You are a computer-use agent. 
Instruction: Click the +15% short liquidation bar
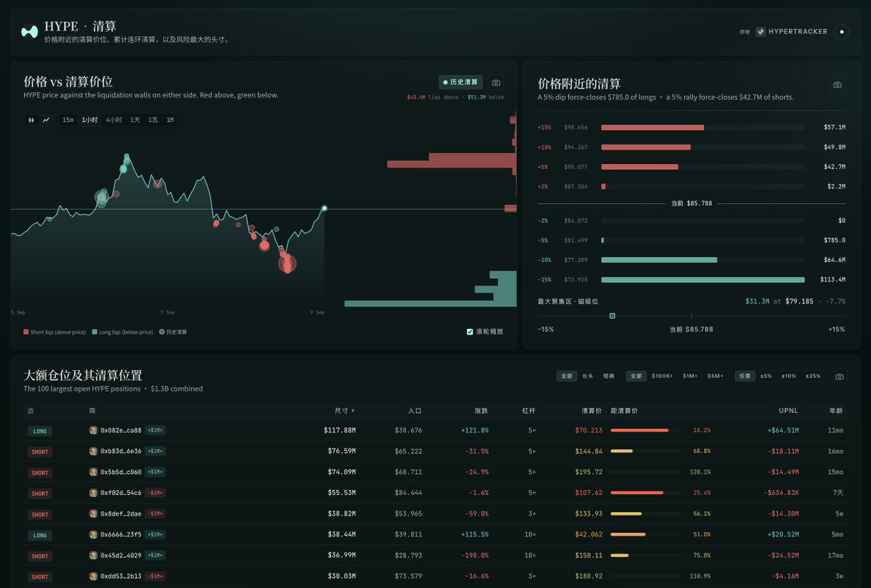[652, 128]
